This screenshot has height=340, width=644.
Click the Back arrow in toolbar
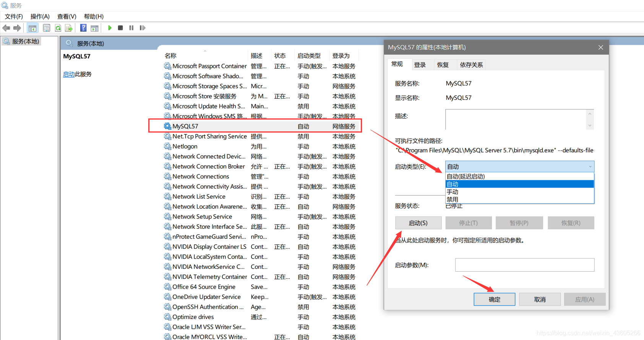6,28
